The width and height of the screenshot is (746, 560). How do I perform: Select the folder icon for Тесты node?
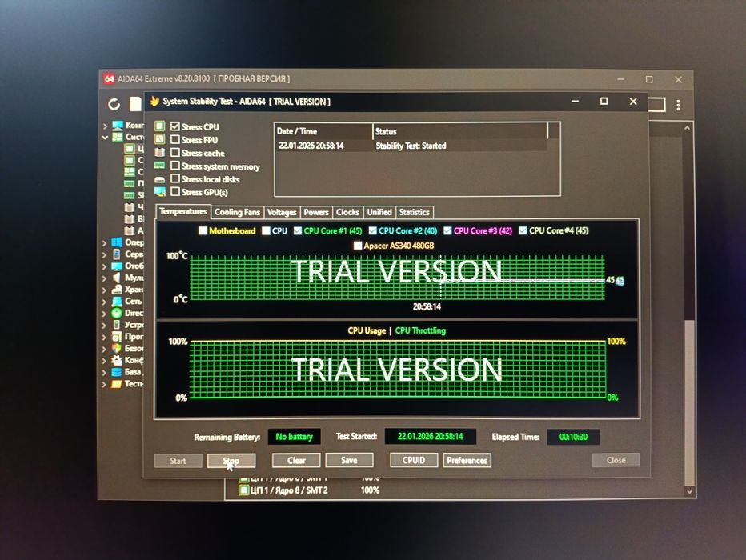coord(117,384)
